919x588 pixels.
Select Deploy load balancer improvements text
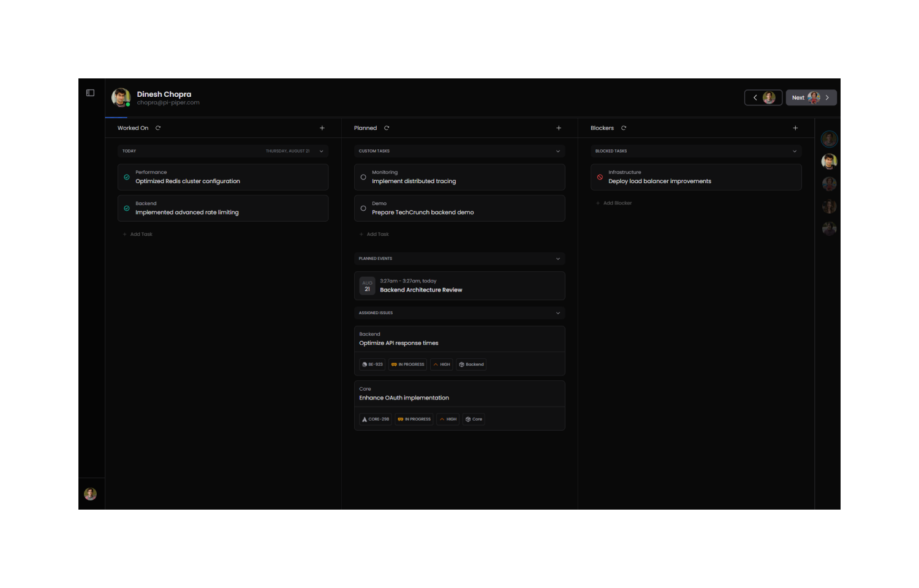[x=660, y=181]
